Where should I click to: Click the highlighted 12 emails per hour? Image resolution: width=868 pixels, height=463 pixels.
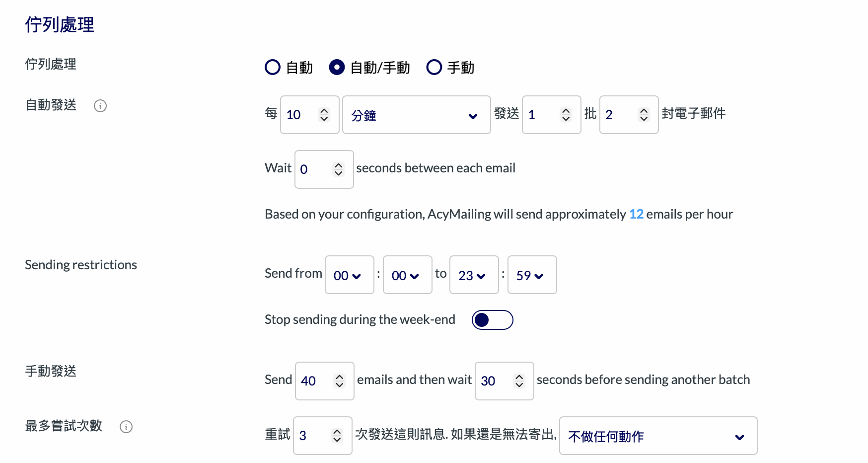(x=636, y=214)
